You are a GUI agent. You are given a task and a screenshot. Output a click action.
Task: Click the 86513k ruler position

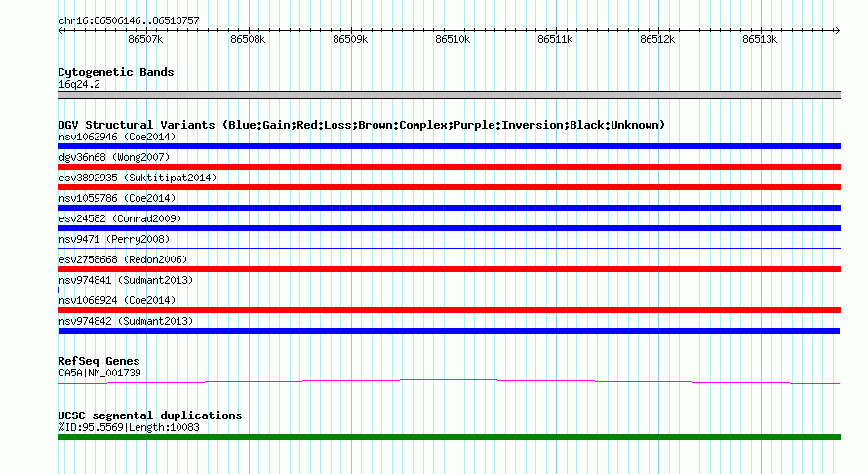click(760, 39)
